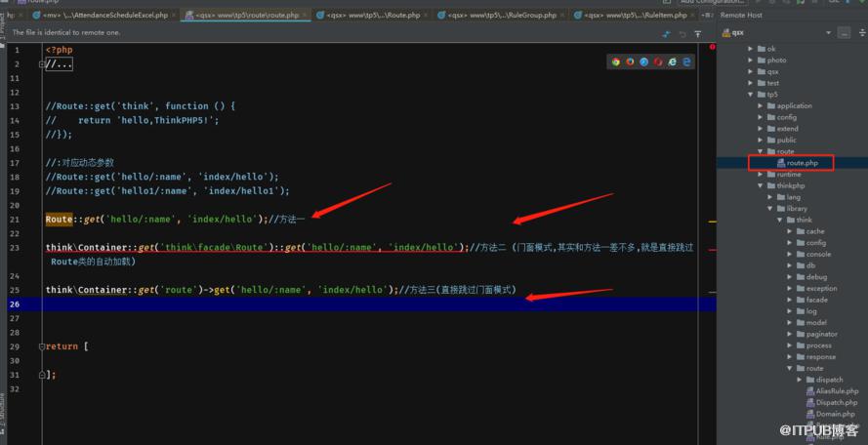Expand the test folder

click(751, 83)
